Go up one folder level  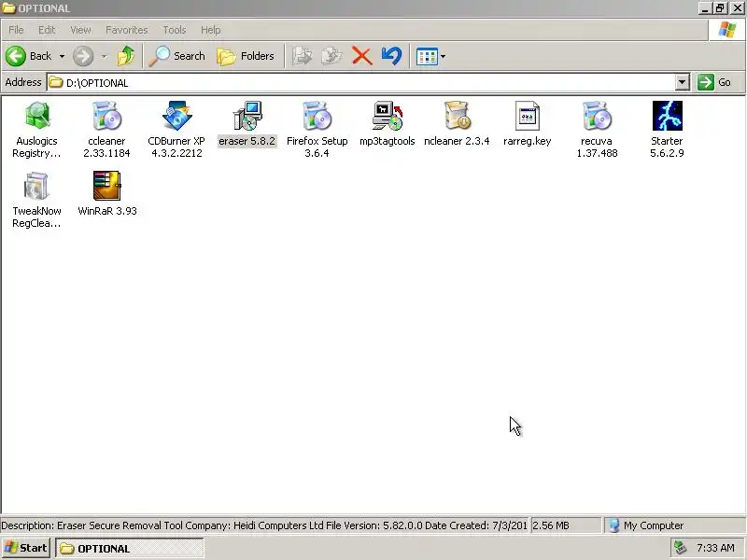(x=126, y=56)
